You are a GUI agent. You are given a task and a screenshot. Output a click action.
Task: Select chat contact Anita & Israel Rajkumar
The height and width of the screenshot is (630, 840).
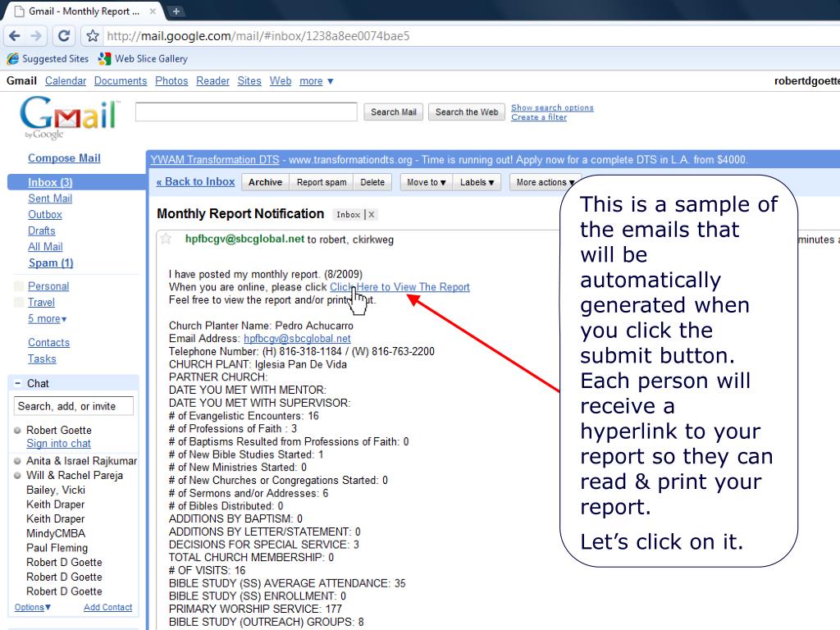click(x=81, y=461)
